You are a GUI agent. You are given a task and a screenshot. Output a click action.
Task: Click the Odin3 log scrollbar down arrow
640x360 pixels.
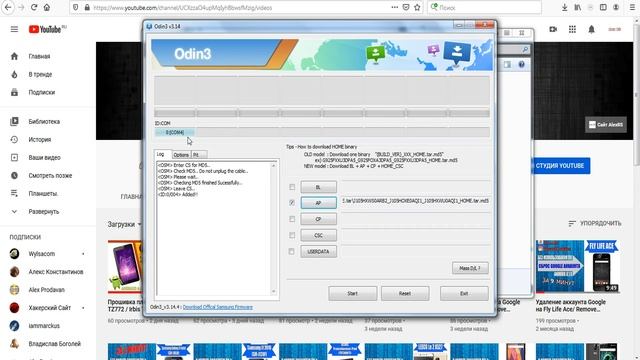pyautogui.click(x=273, y=291)
